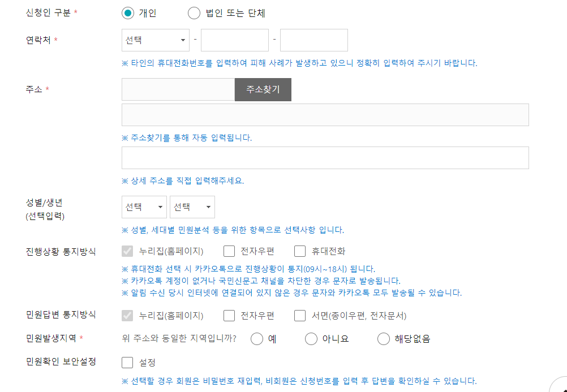Open the gender 선택 dropdown
Screen dimensions: 567x392
tap(144, 206)
